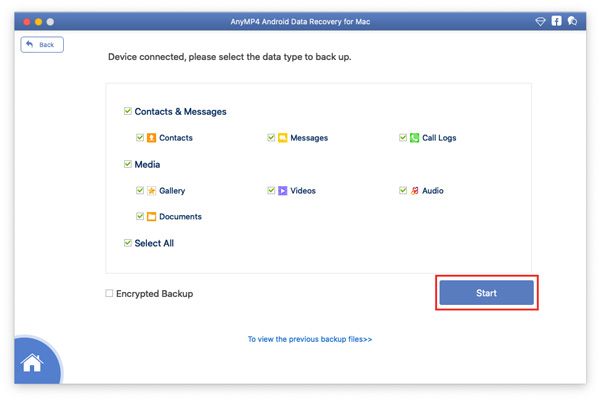
Task: Click the Messages label
Action: tap(309, 138)
